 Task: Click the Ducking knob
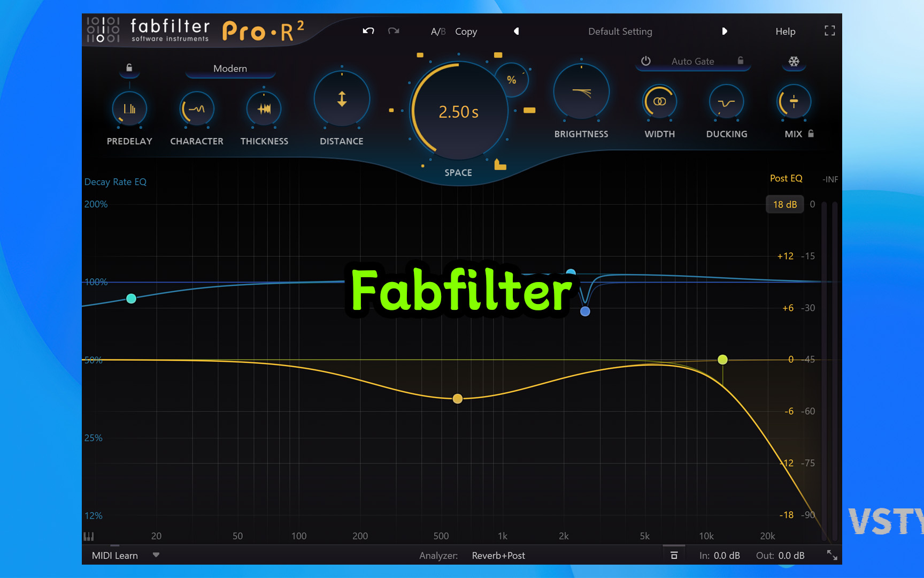pyautogui.click(x=726, y=102)
